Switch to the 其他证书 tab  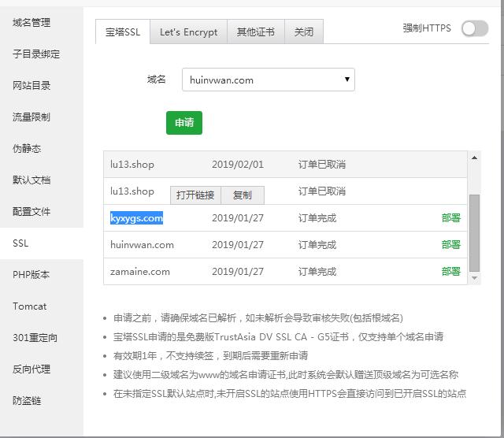click(x=256, y=32)
